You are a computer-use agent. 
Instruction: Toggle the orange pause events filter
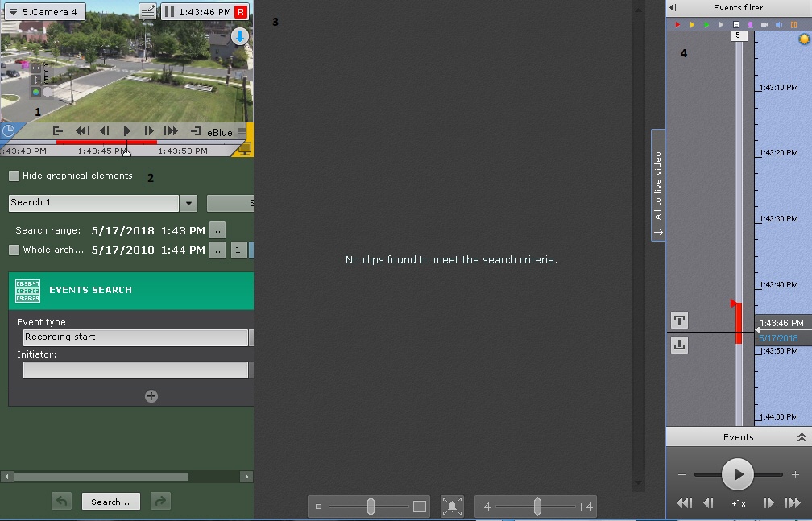[x=793, y=25]
